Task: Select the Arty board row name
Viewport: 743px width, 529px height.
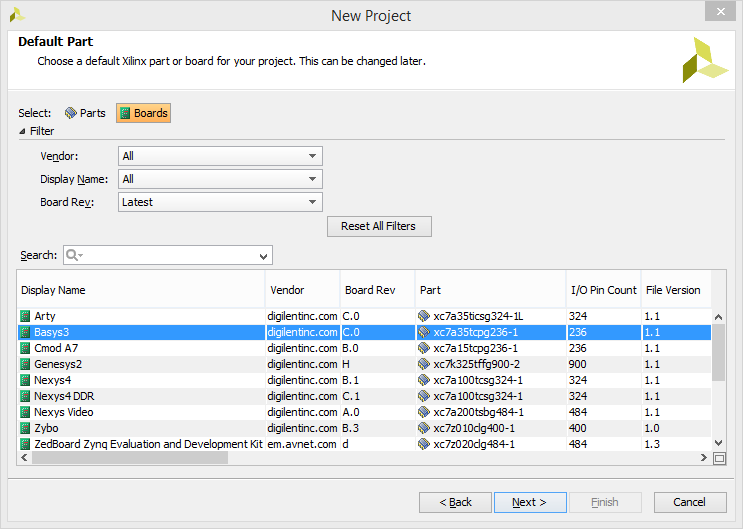Action: [45, 316]
